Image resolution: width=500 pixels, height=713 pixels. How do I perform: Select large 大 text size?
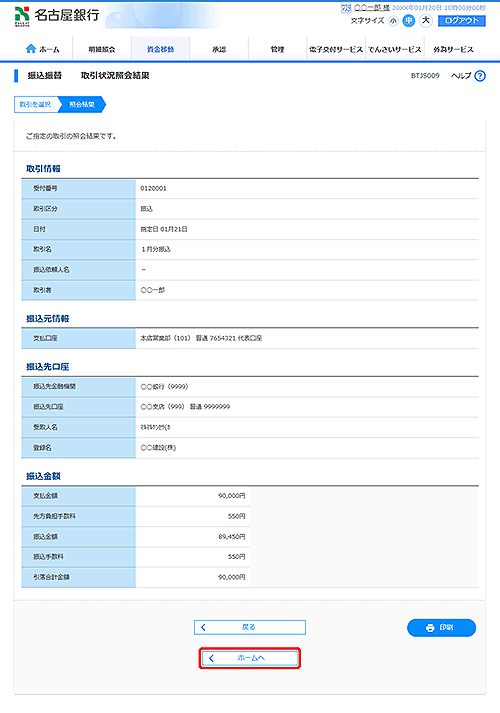point(426,20)
